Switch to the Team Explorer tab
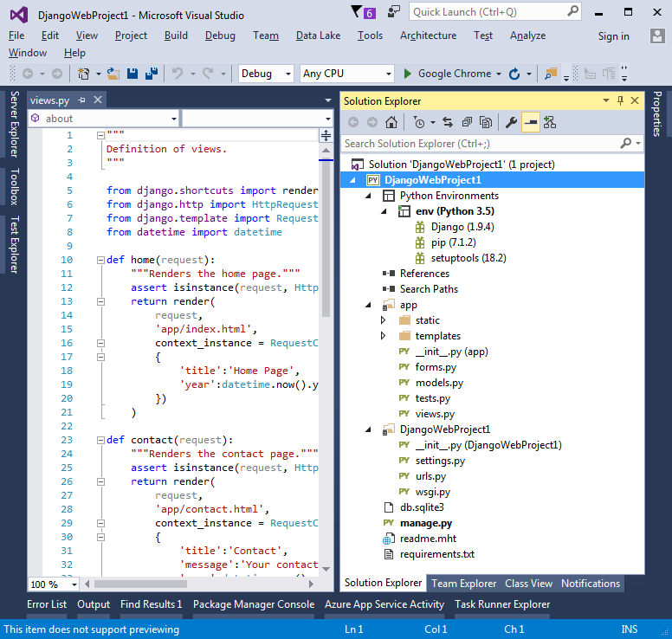 coord(463,584)
